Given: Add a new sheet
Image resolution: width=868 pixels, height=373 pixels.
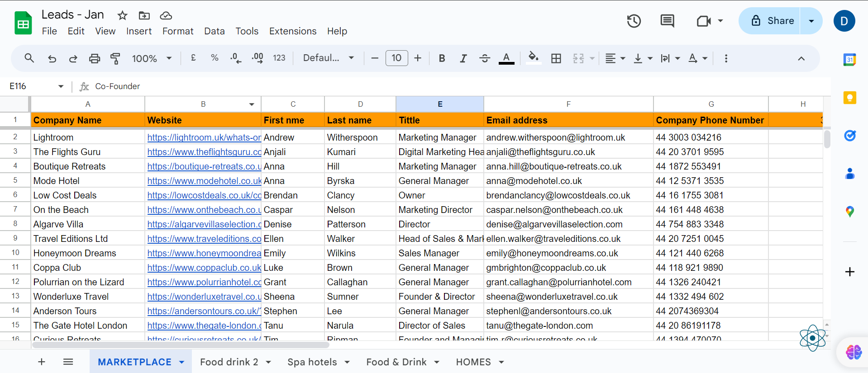Looking at the screenshot, I should [x=42, y=362].
